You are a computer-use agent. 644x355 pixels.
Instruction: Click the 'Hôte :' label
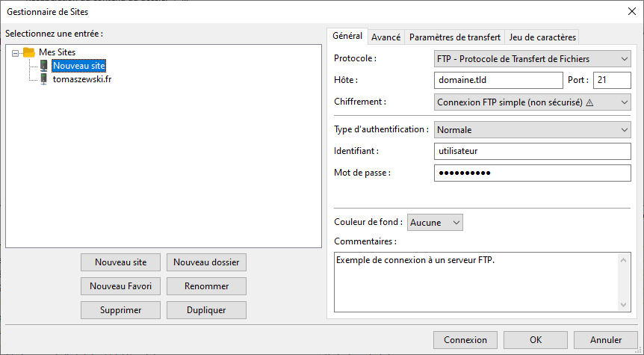coord(346,80)
